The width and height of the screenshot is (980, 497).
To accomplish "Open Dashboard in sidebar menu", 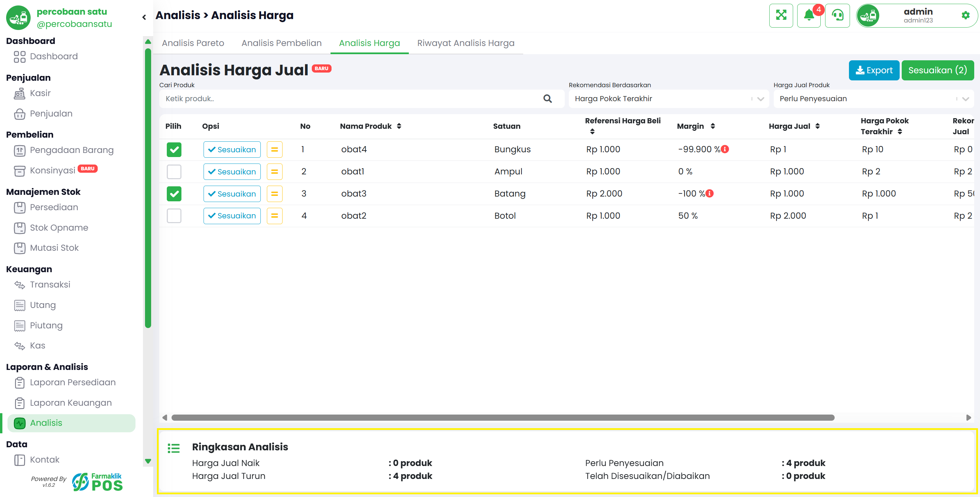I will [54, 57].
